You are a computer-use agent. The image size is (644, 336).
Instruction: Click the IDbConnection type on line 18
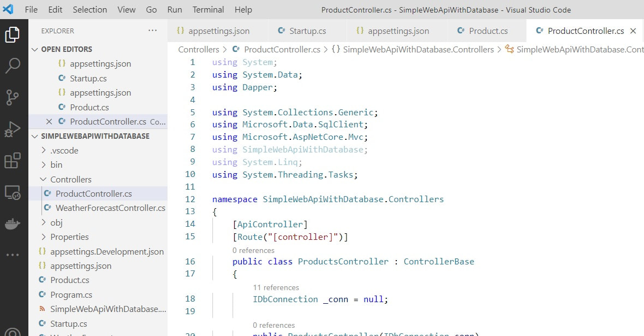pos(285,299)
